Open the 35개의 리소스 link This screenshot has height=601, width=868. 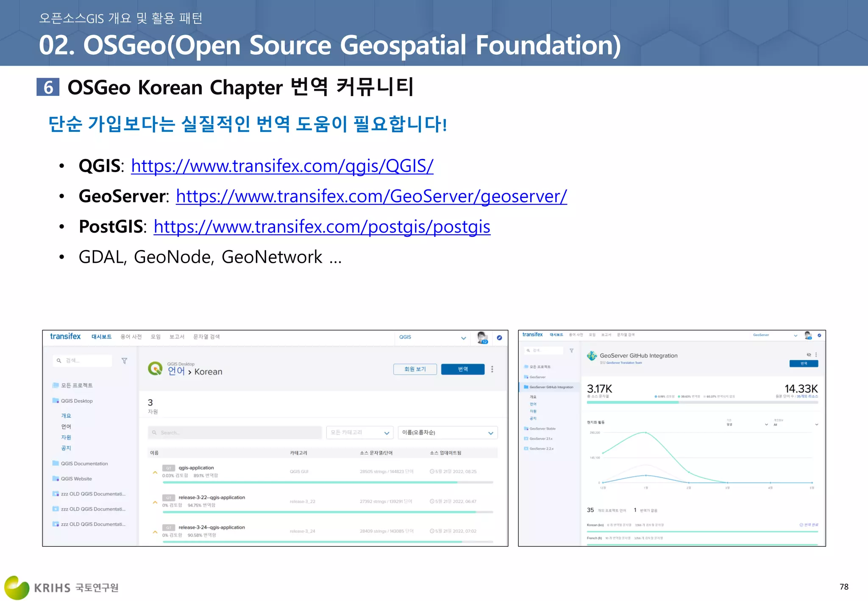[807, 397]
